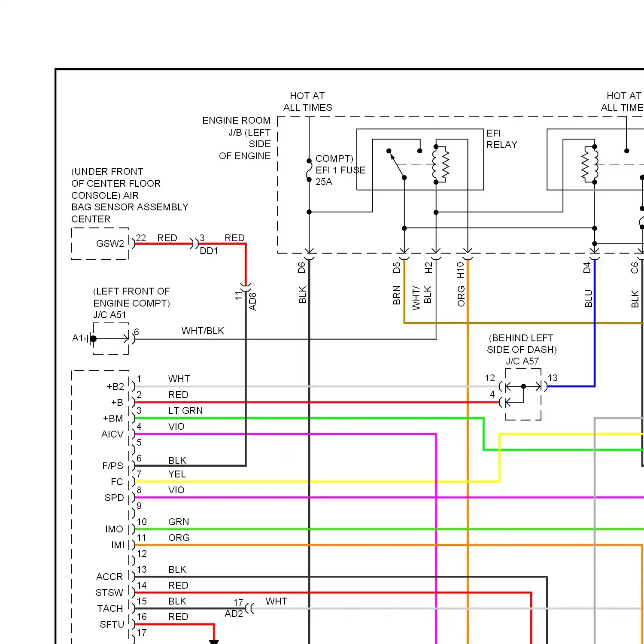This screenshot has width=644, height=644.
Task: Click the 'F/PS' terminal label
Action: tap(112, 466)
